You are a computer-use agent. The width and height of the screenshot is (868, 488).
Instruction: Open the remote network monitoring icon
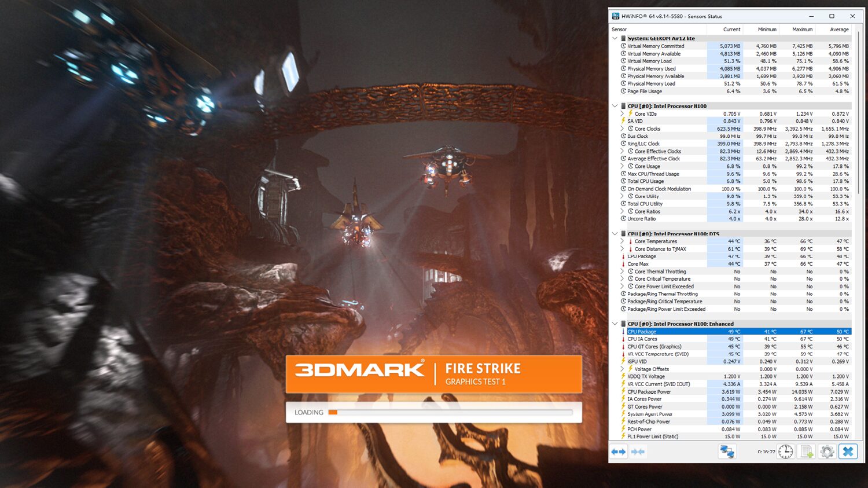pyautogui.click(x=727, y=452)
